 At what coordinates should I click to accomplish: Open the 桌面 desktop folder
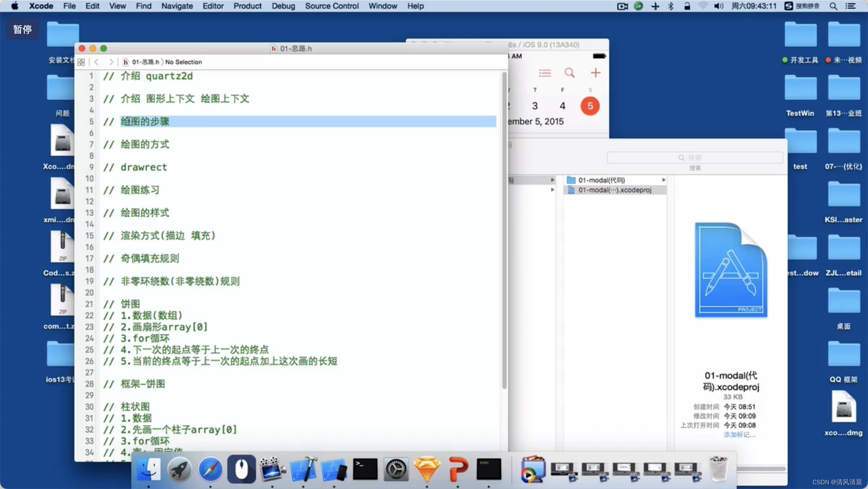(x=843, y=308)
